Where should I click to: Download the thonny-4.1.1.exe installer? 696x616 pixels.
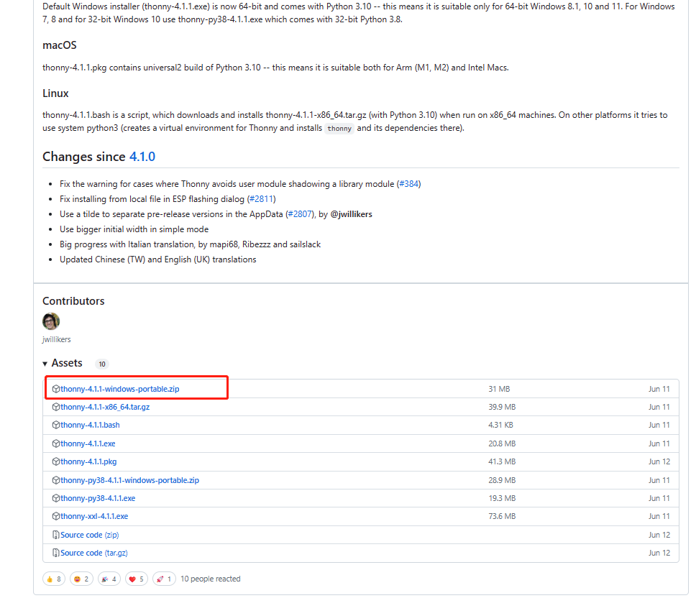click(x=88, y=443)
